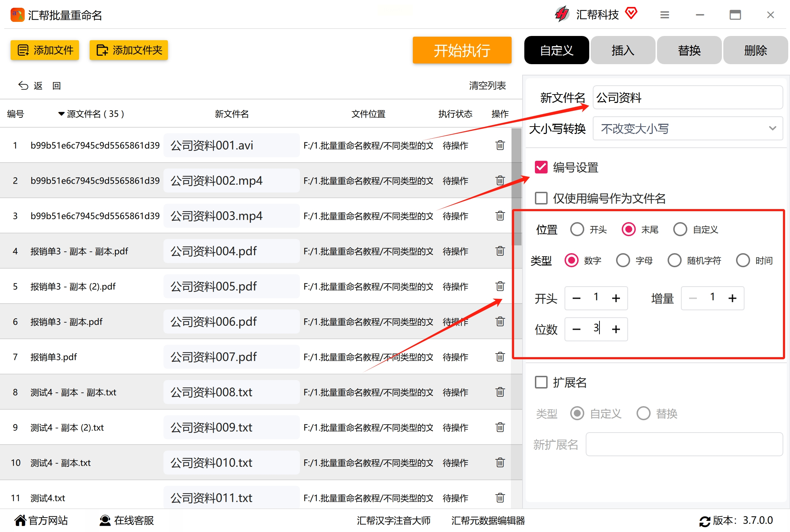Click the back arrow 返回 icon

pos(23,86)
